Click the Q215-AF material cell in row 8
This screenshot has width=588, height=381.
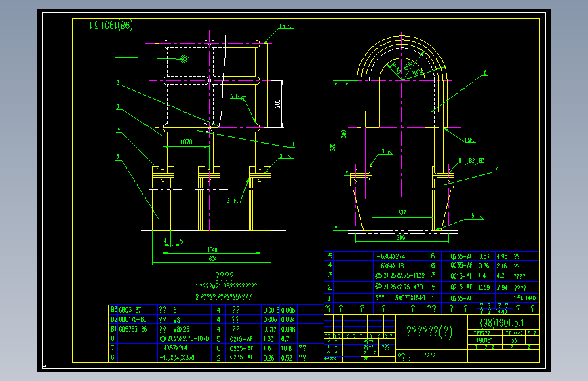(241, 338)
